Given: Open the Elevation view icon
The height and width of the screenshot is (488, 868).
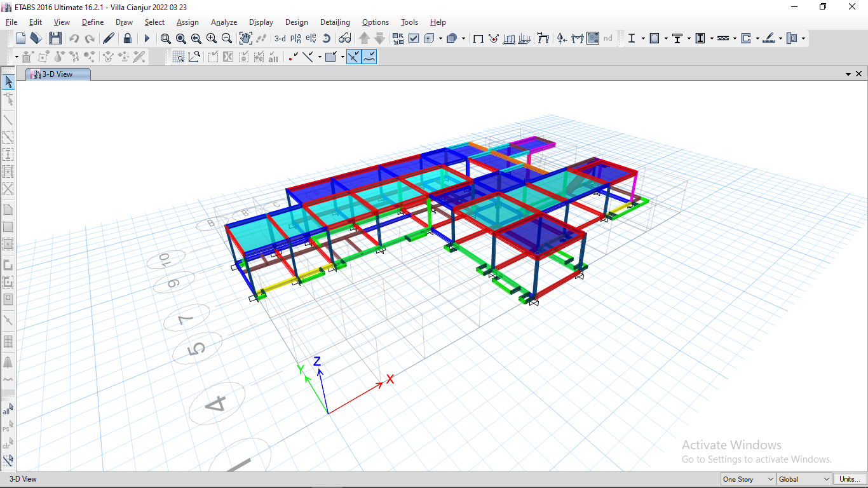Looking at the screenshot, I should click(x=311, y=38).
